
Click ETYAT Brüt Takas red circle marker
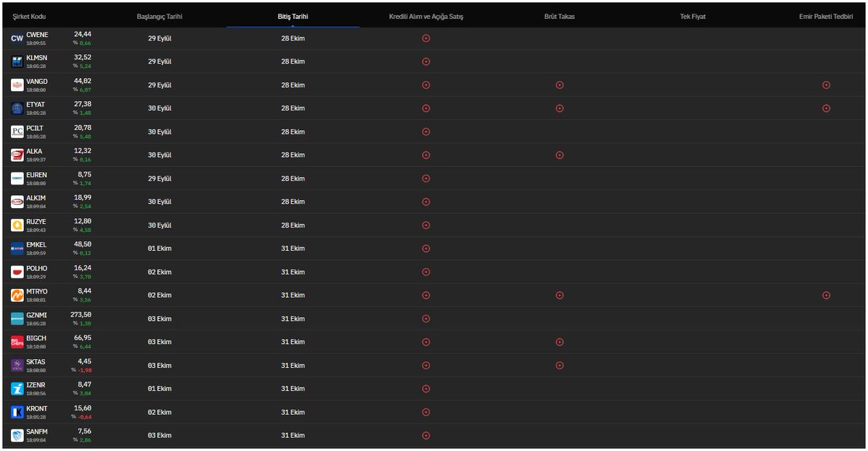(x=559, y=108)
